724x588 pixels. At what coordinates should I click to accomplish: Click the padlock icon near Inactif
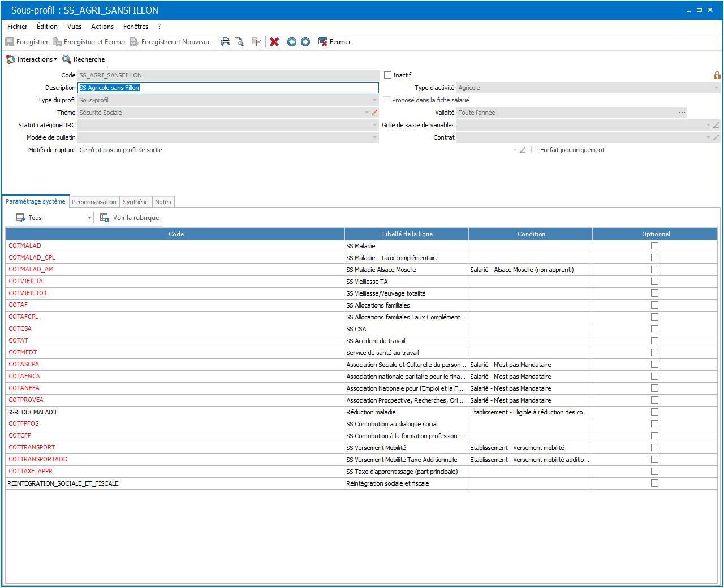click(717, 75)
